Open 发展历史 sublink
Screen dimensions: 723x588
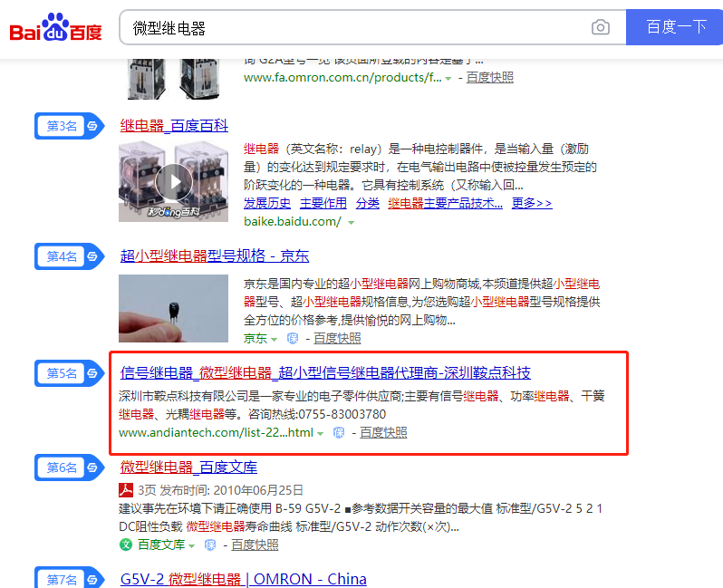click(x=267, y=203)
